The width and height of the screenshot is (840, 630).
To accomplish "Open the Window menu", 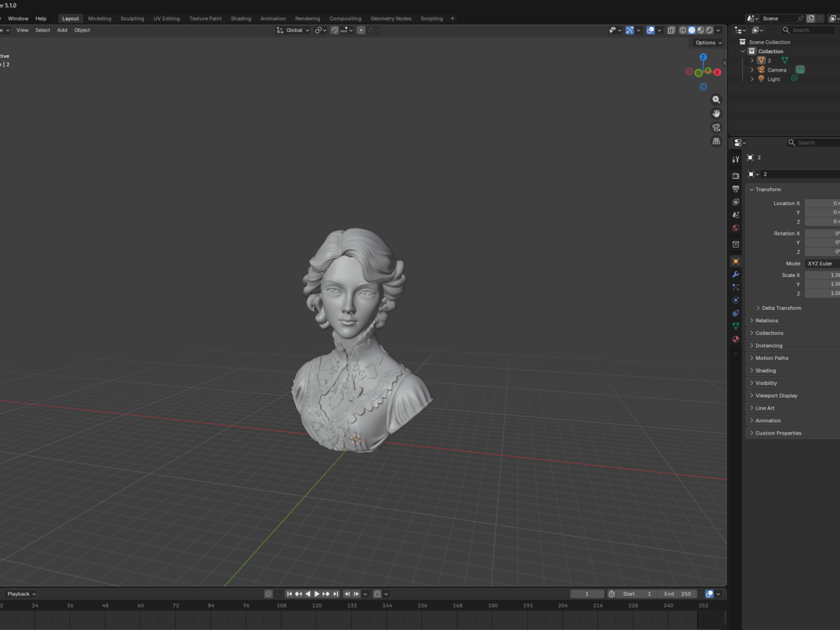I will tap(18, 19).
